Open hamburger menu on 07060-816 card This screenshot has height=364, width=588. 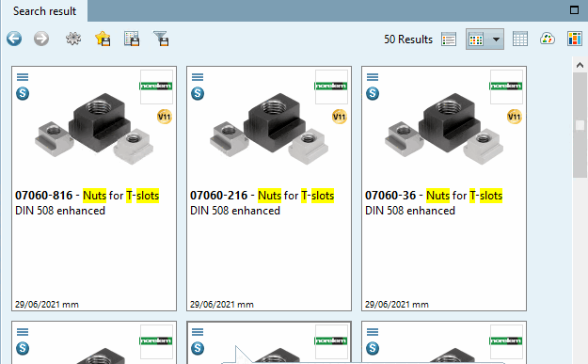(23, 77)
